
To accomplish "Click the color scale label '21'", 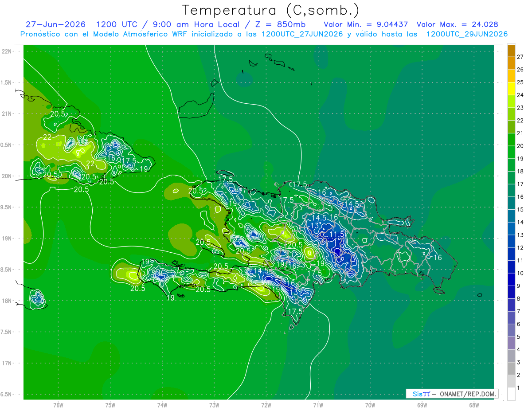I will click(x=520, y=133).
